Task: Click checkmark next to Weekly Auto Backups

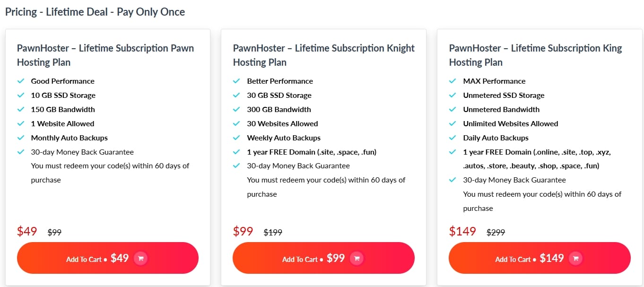Action: click(237, 138)
